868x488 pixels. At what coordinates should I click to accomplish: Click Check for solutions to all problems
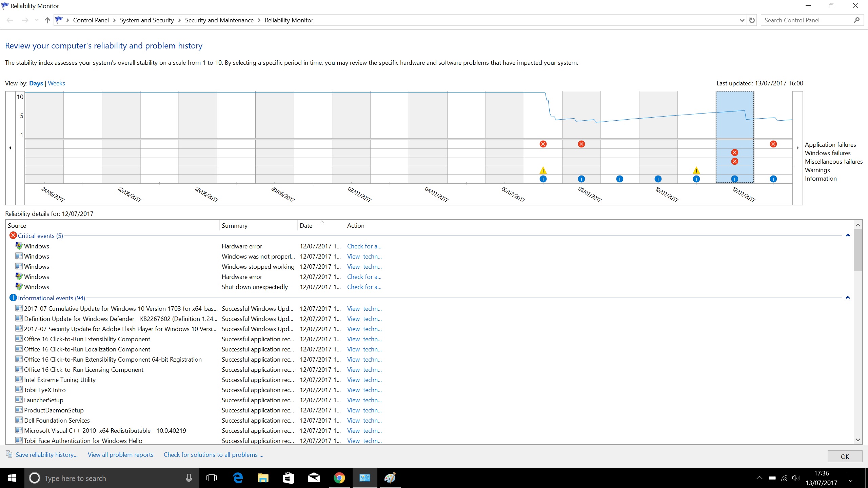click(213, 455)
